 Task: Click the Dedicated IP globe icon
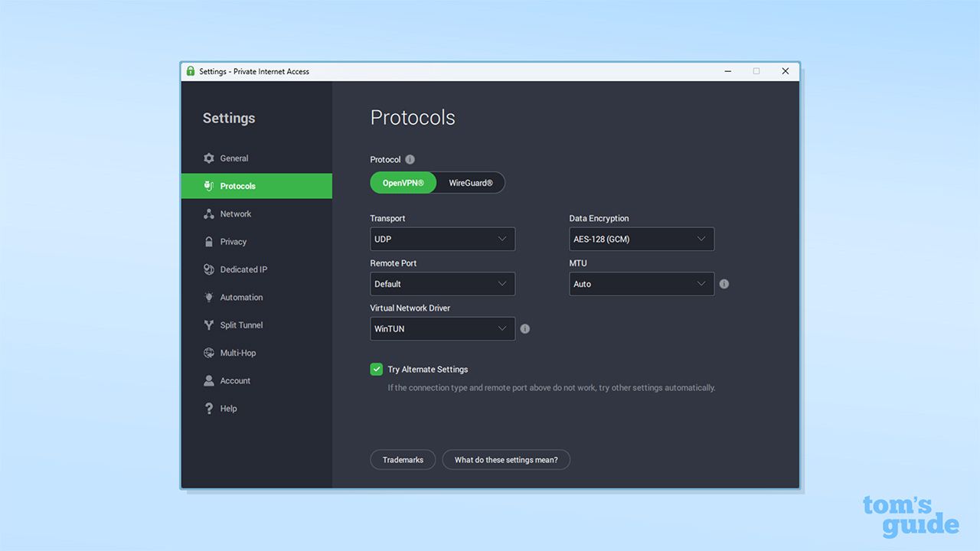coord(209,269)
